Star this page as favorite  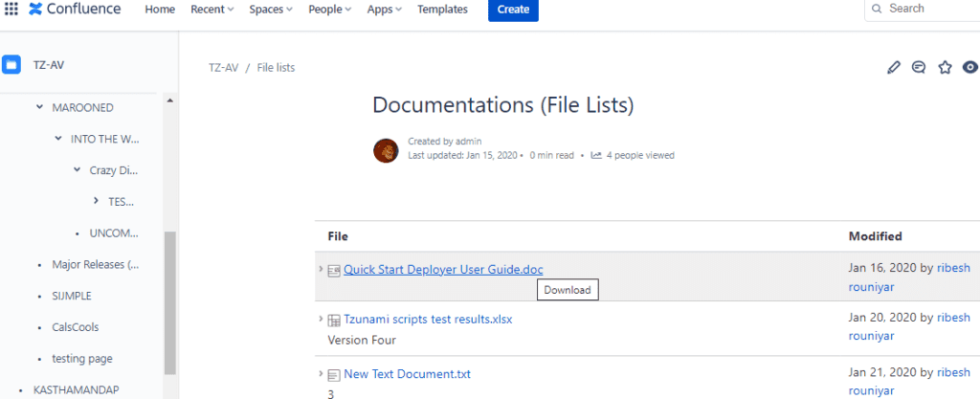click(x=945, y=67)
